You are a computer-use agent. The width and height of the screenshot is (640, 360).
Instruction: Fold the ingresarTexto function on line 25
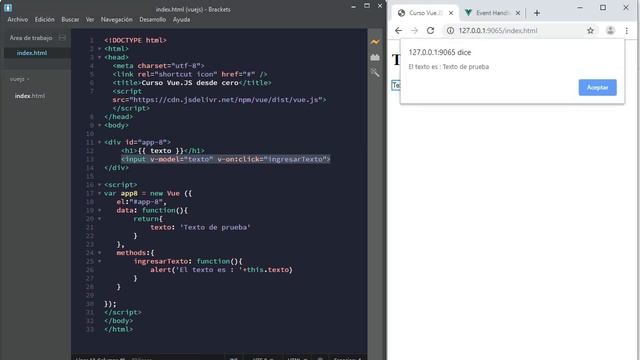coord(99,261)
